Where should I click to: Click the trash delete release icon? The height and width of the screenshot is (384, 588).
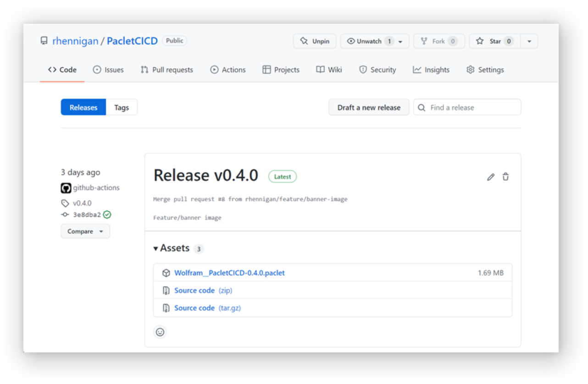click(x=505, y=177)
